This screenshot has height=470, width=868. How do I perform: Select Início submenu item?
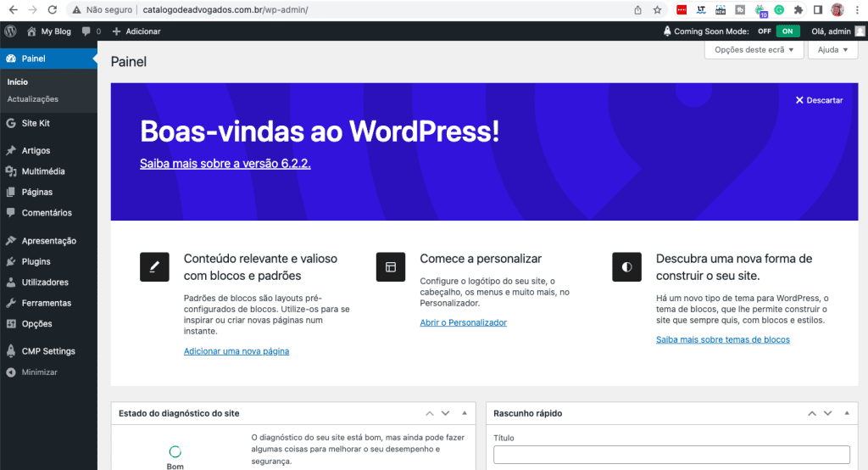(x=17, y=81)
